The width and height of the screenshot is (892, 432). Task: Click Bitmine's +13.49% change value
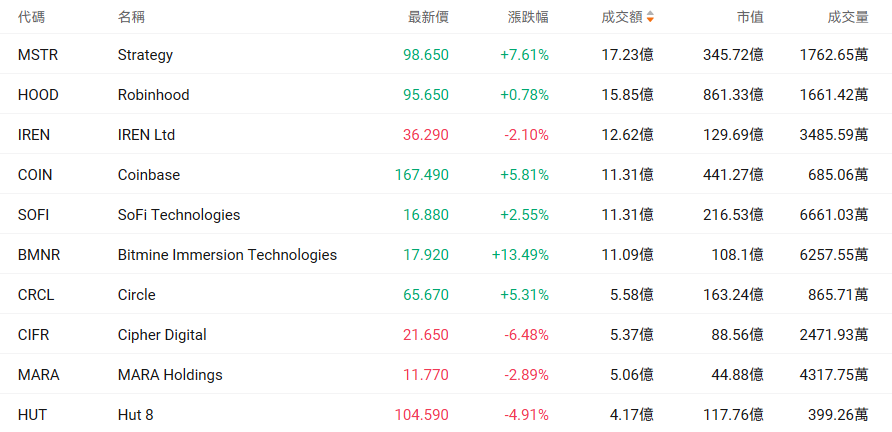click(x=521, y=254)
